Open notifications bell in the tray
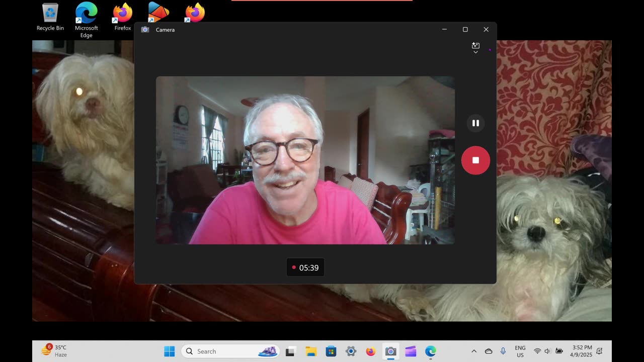 point(600,351)
